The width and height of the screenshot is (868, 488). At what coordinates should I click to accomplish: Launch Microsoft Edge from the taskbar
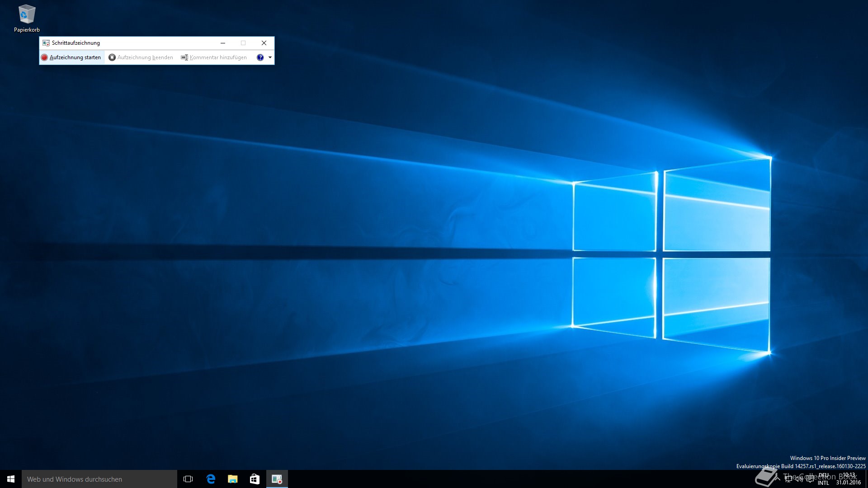[211, 479]
